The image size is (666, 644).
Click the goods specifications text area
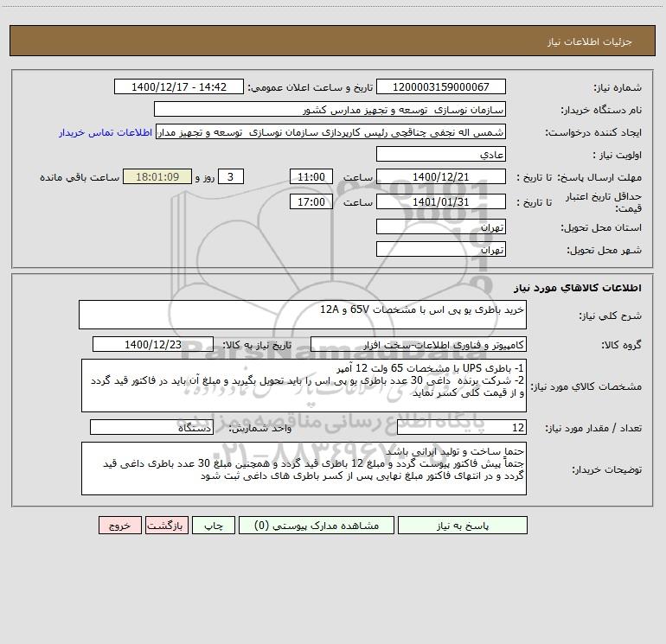[304, 386]
